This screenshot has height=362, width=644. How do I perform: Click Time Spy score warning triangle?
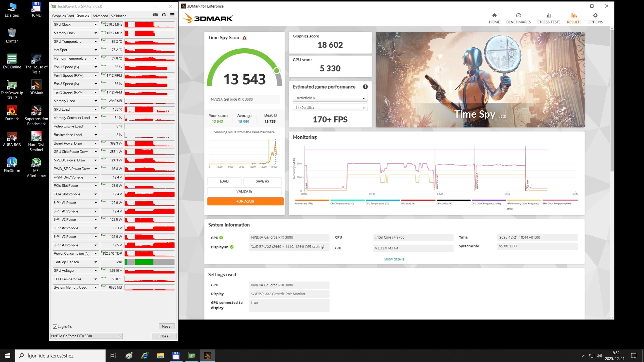[244, 38]
